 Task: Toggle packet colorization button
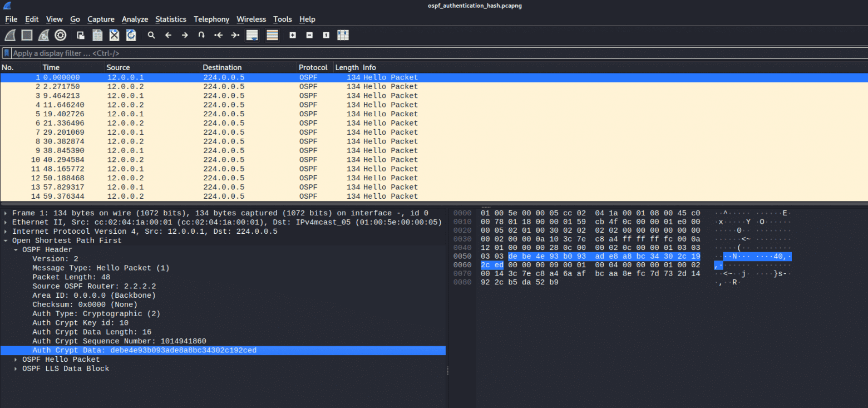pos(272,35)
